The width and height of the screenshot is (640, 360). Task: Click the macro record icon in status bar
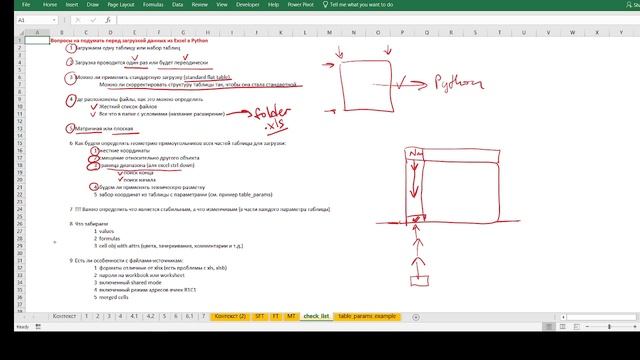tap(38, 327)
